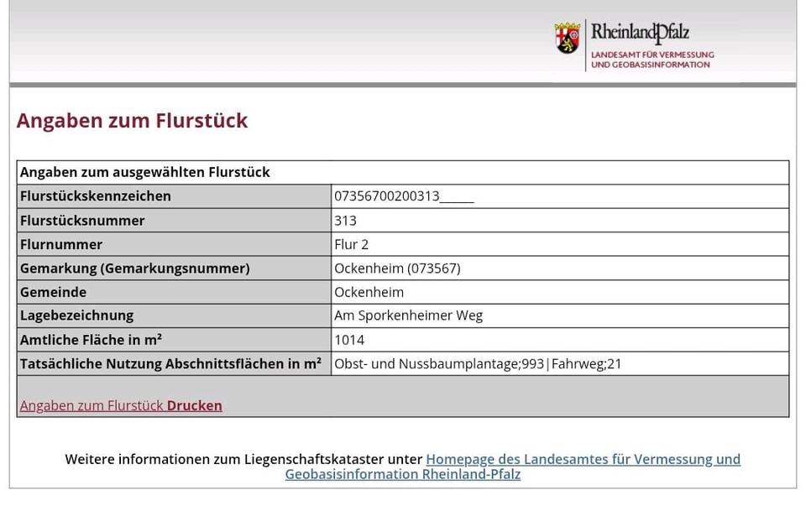Select the Flurstücksnummer value 313
806x532 pixels.
point(345,221)
